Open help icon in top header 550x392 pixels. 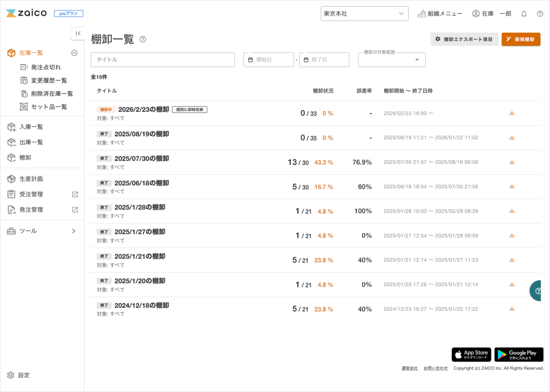(x=540, y=14)
